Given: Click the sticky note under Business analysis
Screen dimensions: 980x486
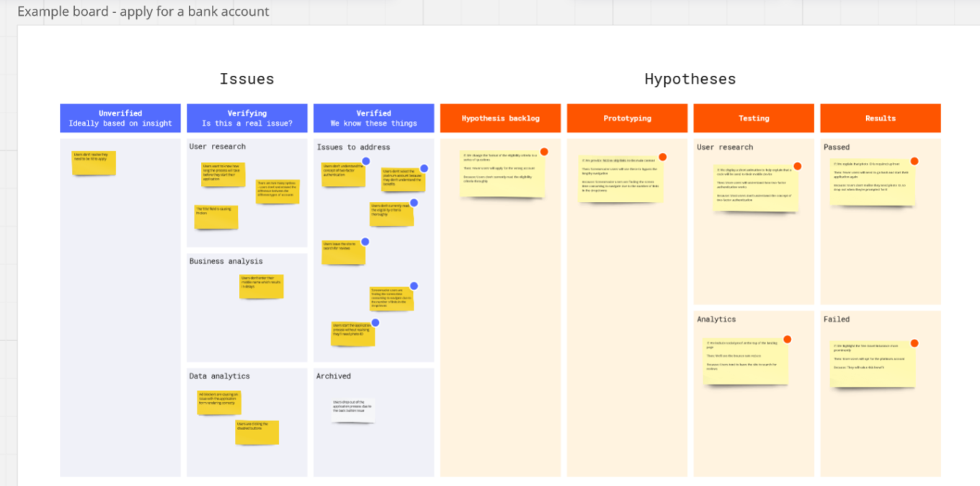Looking at the screenshot, I should click(x=262, y=286).
